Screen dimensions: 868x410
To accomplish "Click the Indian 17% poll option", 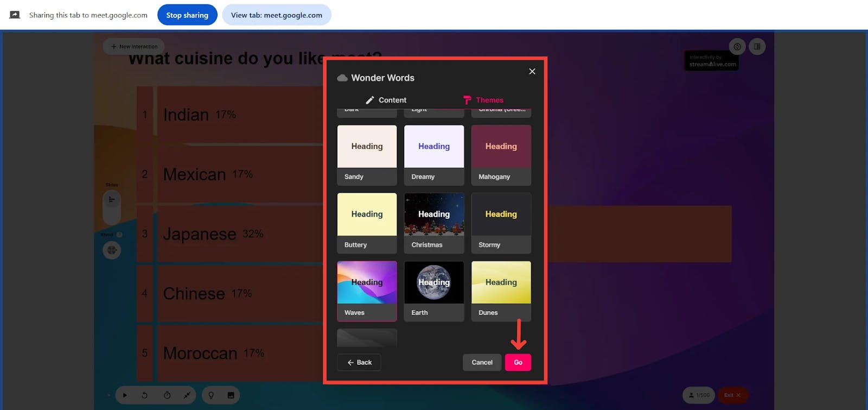I will [230, 115].
